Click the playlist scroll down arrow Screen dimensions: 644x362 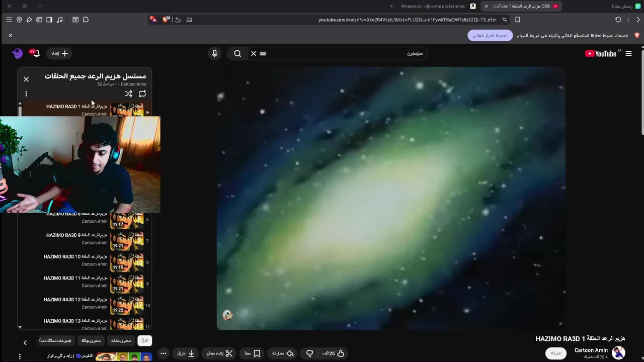(x=20, y=327)
